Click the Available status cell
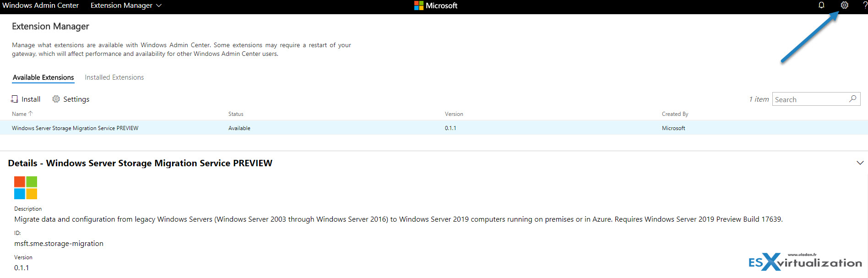Viewport: 868px width, 278px height. tap(239, 128)
